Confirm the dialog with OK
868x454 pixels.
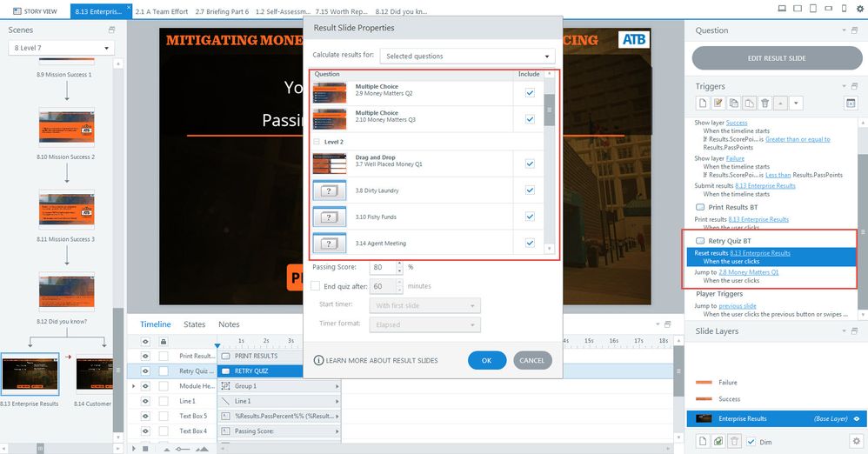tap(486, 360)
